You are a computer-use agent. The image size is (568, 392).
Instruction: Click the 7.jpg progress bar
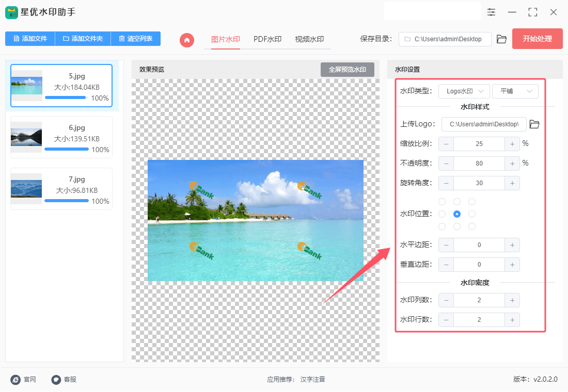pos(66,201)
